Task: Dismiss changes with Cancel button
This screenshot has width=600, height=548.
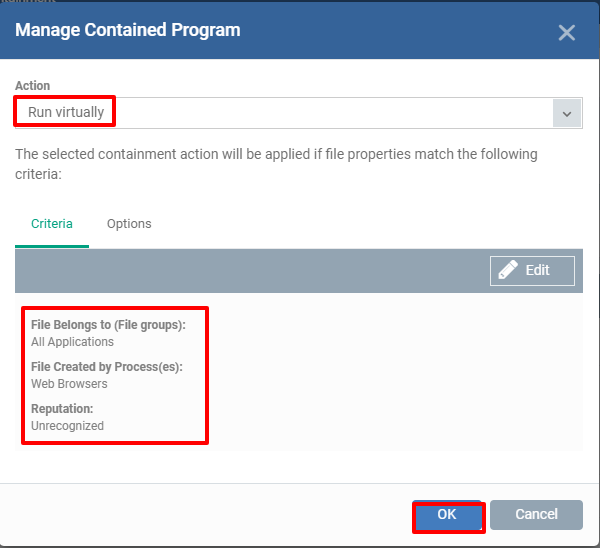Action: tap(536, 515)
